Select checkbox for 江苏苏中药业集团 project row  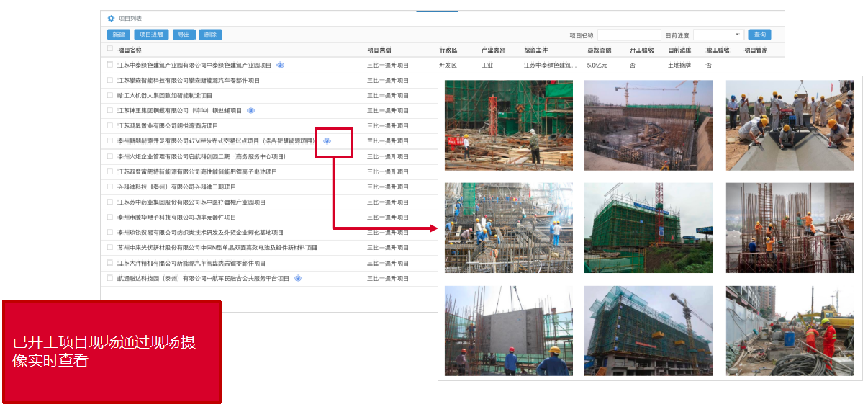pyautogui.click(x=110, y=202)
